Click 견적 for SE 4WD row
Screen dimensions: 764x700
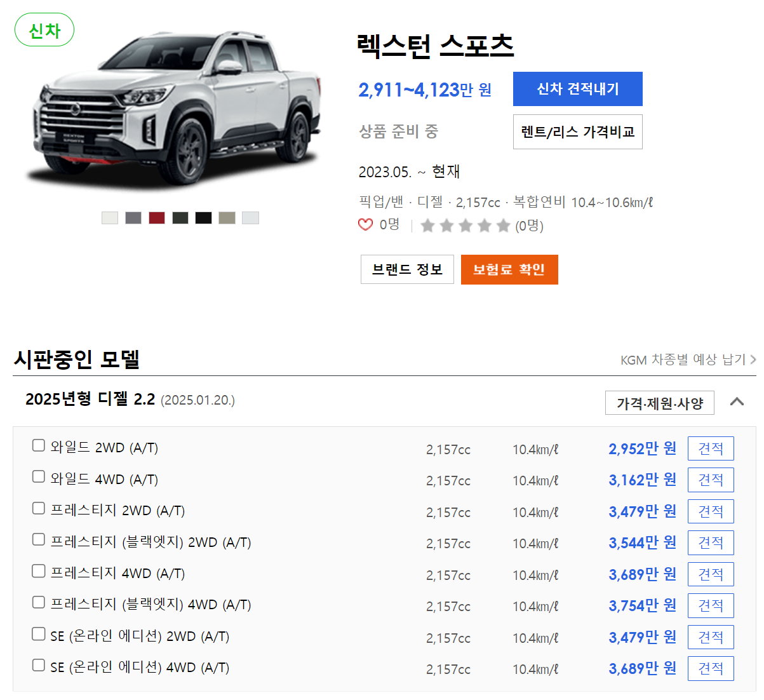(711, 668)
